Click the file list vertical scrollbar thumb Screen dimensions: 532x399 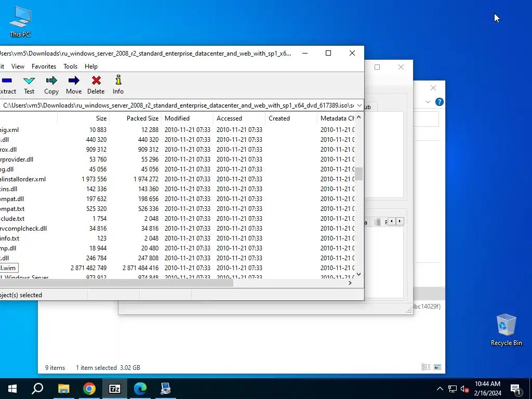(358, 174)
